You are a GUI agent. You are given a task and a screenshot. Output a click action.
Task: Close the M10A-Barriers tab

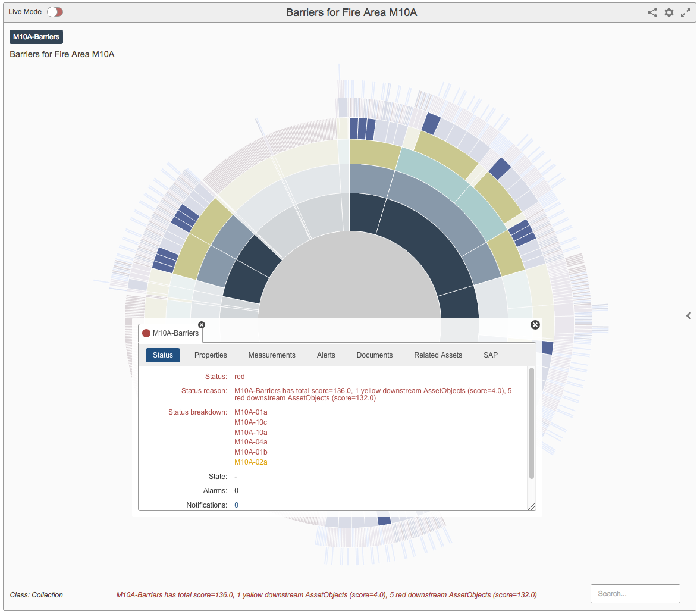[x=202, y=325]
